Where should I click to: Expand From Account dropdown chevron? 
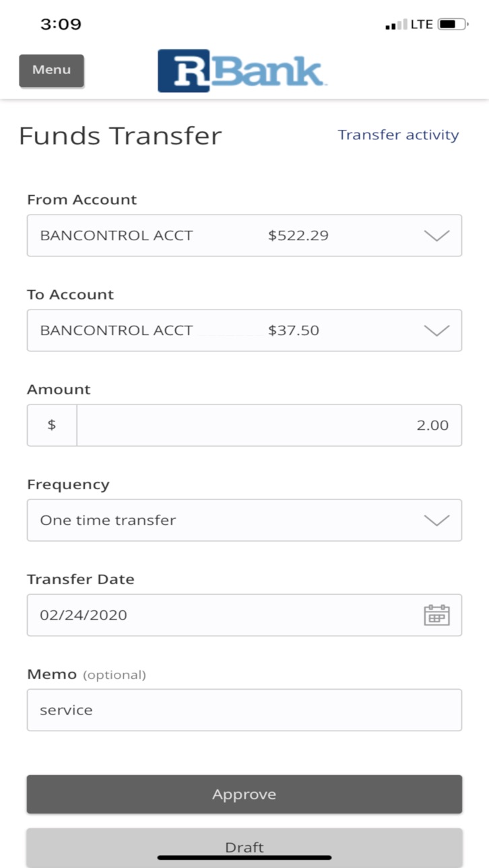436,236
